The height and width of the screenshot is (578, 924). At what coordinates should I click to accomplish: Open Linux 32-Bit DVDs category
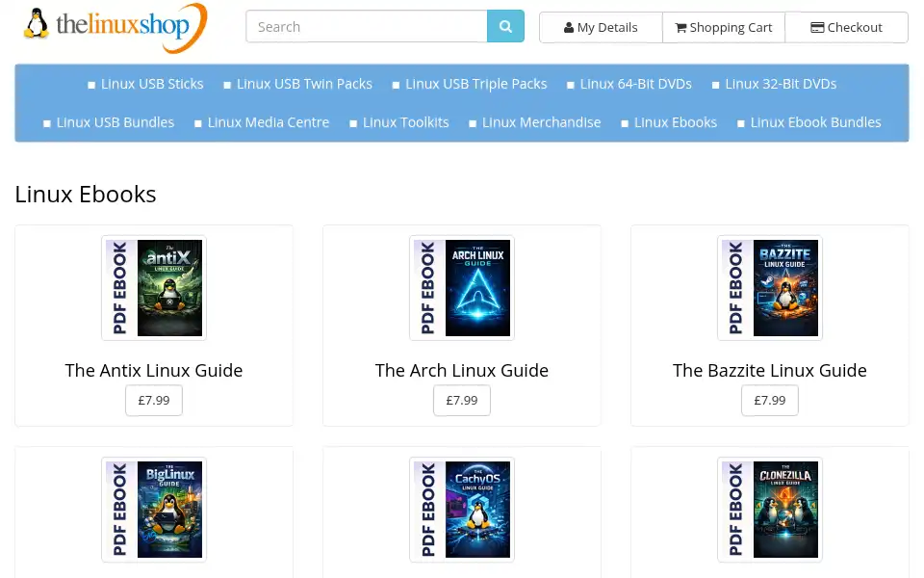[781, 84]
